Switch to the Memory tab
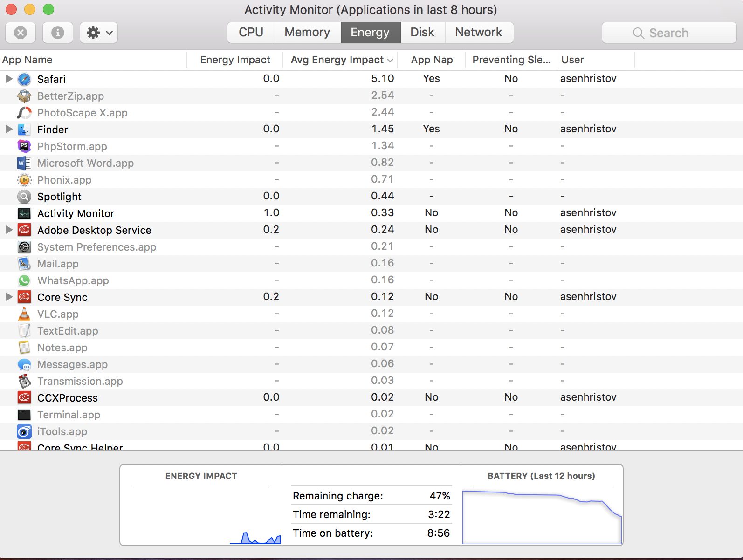The image size is (743, 560). pyautogui.click(x=307, y=33)
